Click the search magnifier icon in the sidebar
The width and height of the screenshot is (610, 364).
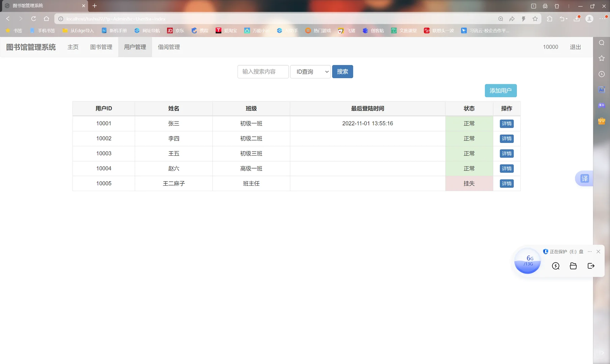602,43
